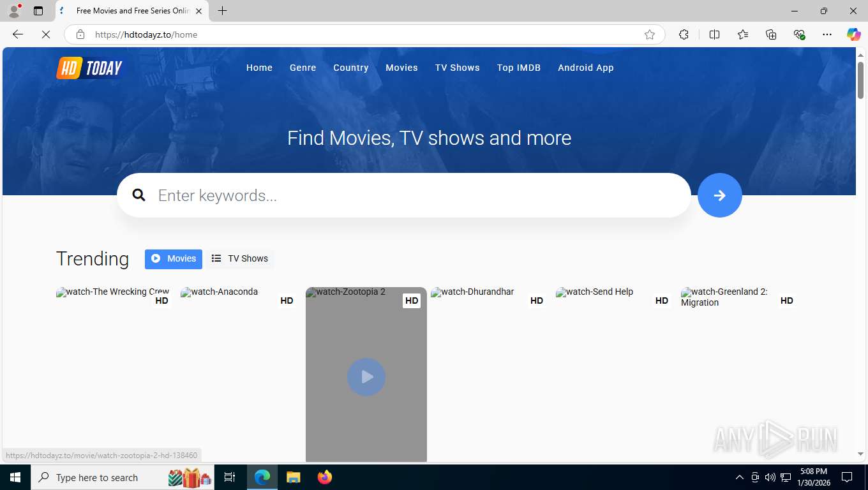Toggle Edge split screen icon
The height and width of the screenshot is (490, 868).
pyautogui.click(x=714, y=34)
